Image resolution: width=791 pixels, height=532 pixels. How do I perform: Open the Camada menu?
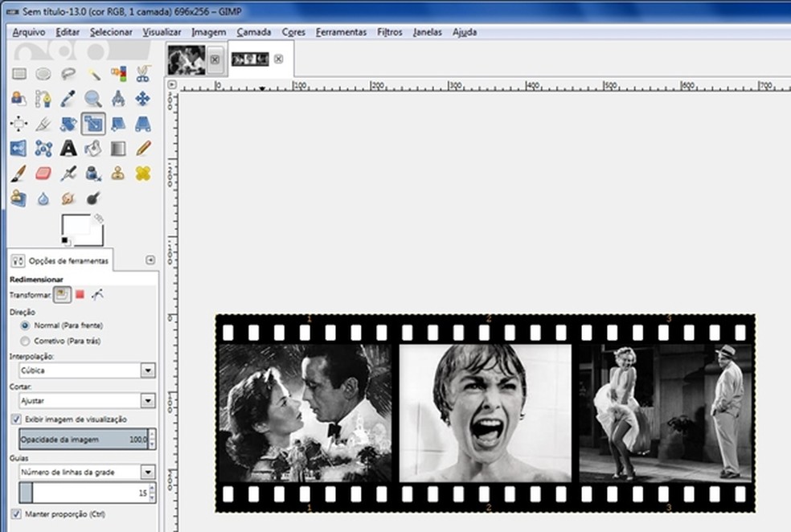[253, 32]
